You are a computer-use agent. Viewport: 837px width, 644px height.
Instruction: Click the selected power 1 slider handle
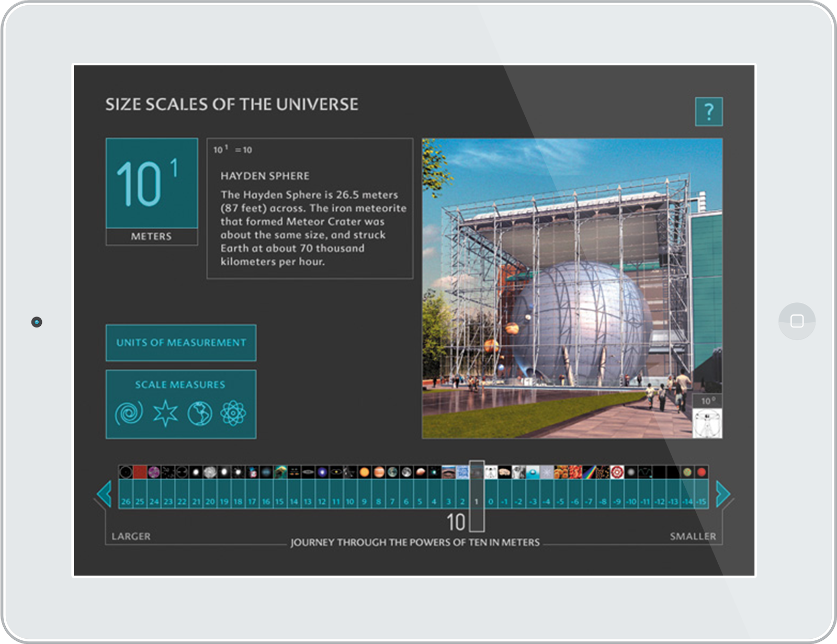coord(477,494)
